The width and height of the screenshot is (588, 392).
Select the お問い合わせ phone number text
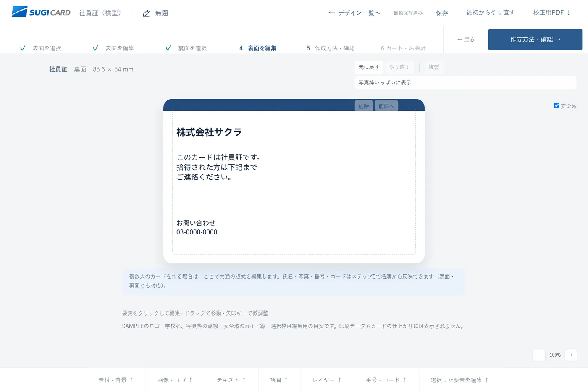(x=197, y=228)
